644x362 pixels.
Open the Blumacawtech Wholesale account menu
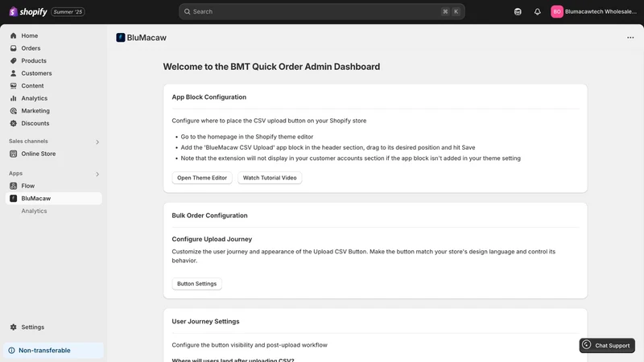pos(594,11)
